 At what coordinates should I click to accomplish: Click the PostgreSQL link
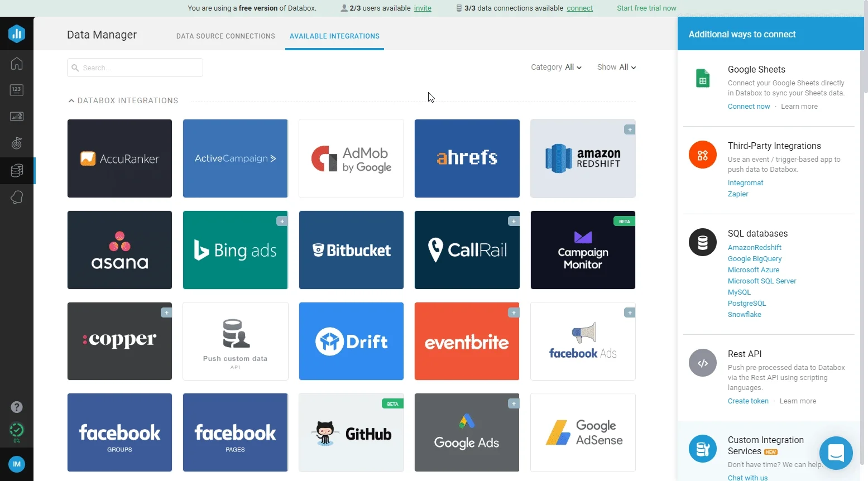(747, 304)
